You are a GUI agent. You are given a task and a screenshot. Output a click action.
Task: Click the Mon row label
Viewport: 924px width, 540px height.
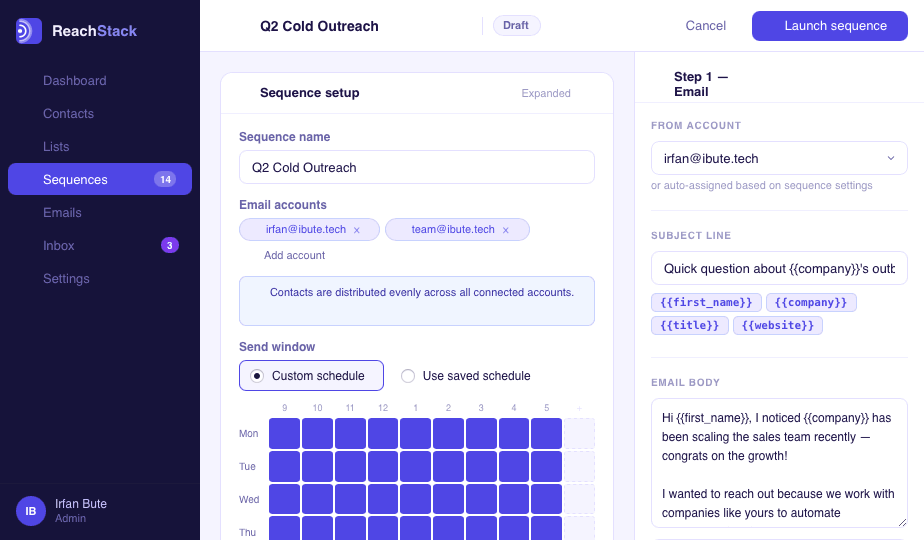coord(248,434)
